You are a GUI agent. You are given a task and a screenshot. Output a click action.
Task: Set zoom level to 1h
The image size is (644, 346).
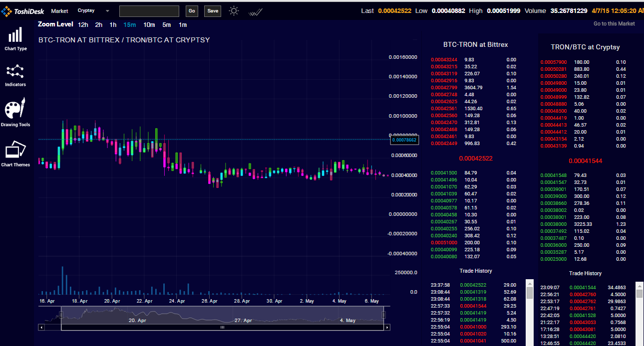pyautogui.click(x=113, y=25)
